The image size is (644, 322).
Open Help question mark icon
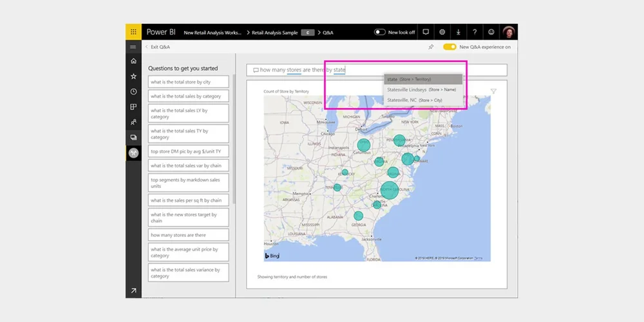tap(475, 32)
